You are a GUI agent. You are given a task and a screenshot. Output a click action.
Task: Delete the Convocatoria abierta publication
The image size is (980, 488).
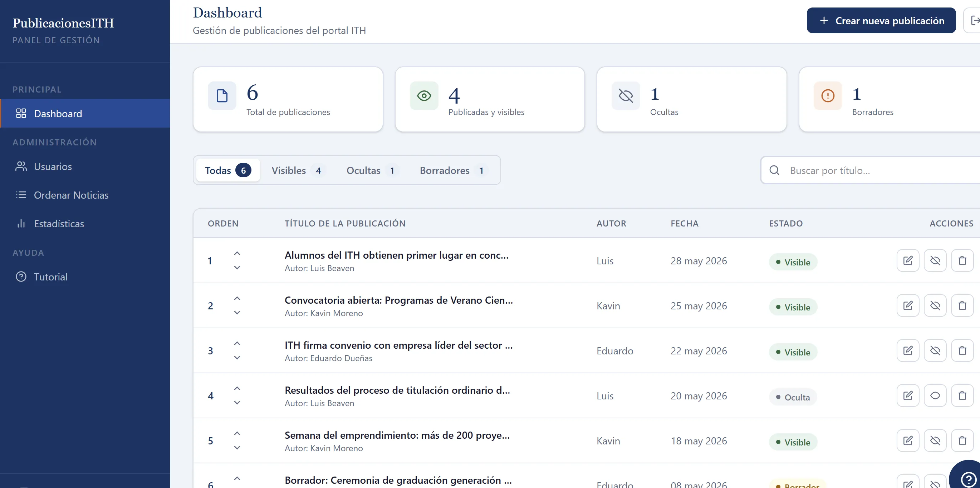(962, 305)
